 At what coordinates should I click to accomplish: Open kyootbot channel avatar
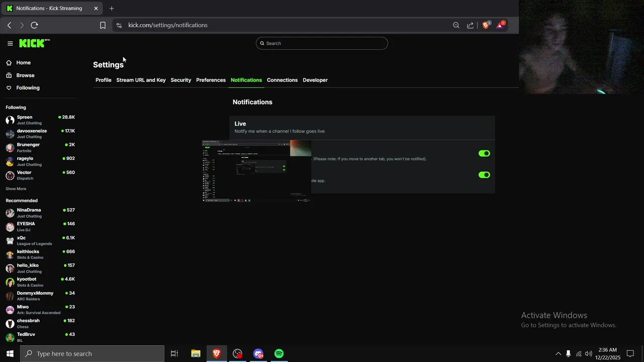[x=10, y=282]
